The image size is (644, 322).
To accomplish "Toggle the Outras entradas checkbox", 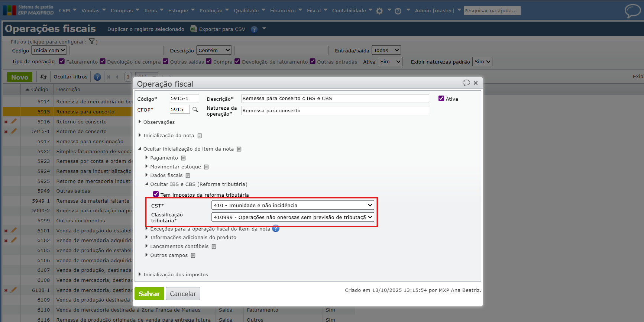I will click(x=313, y=61).
